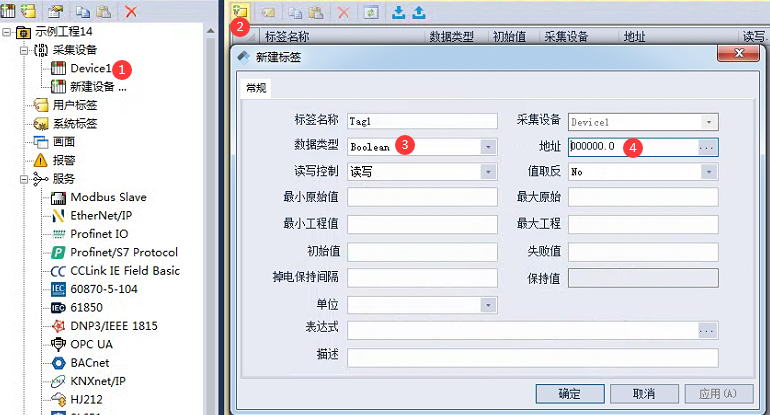
Task: Open the 值取反 No dropdown
Action: coord(709,172)
